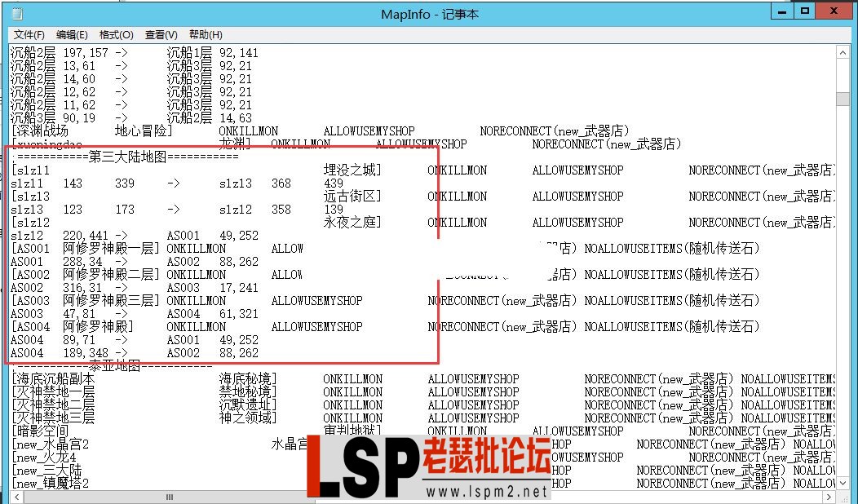Click the text "[灭神禁地一层"

52,392
